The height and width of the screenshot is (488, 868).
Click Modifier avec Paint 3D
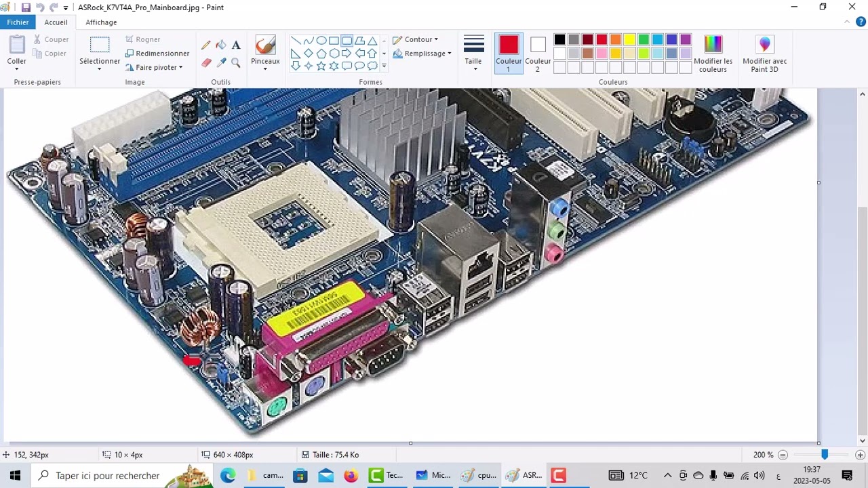click(764, 54)
